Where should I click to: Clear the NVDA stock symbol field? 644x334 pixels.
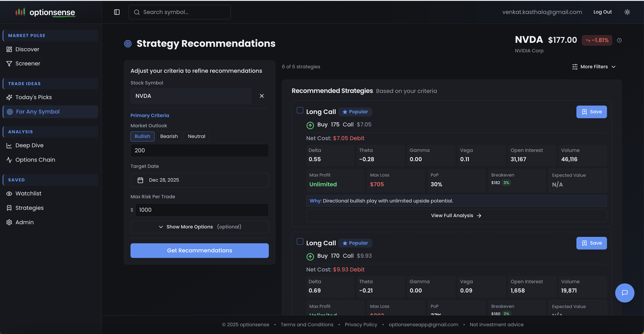262,96
